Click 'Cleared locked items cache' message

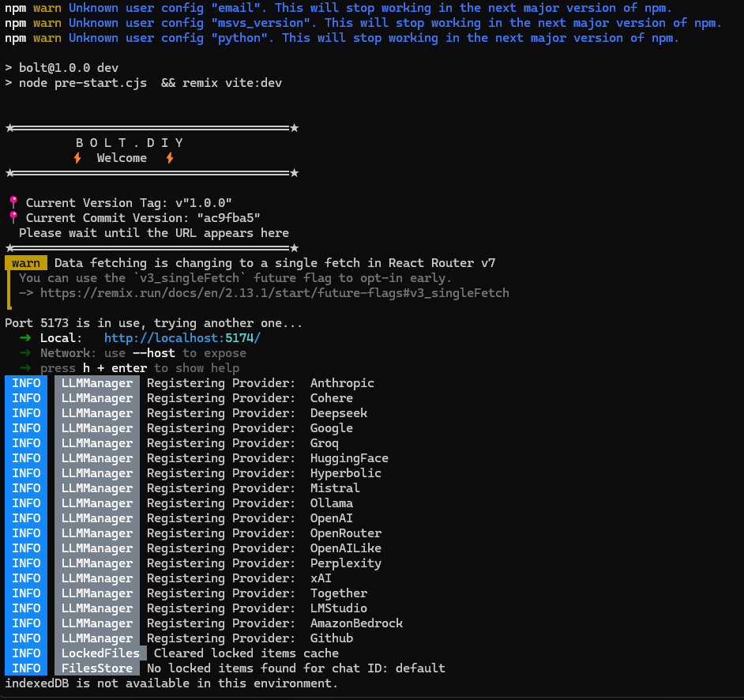coord(246,653)
